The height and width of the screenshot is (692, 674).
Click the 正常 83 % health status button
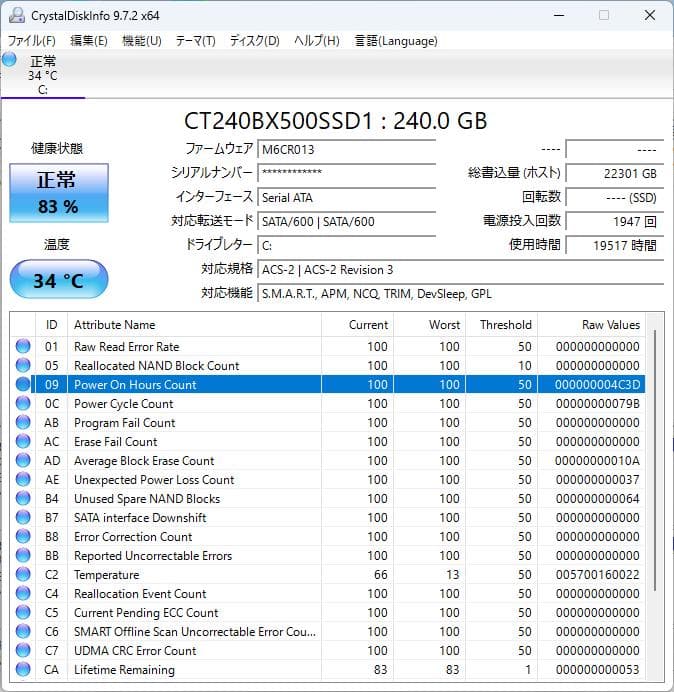[59, 193]
